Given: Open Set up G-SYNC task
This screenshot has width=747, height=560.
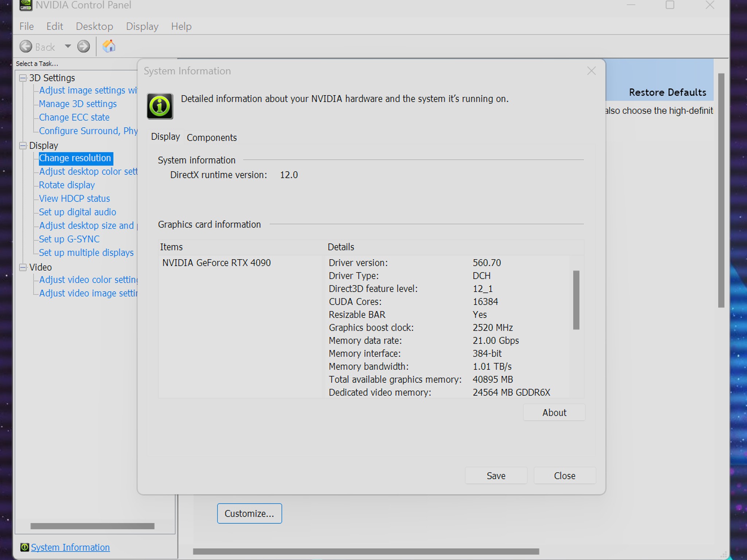Looking at the screenshot, I should tap(69, 239).
